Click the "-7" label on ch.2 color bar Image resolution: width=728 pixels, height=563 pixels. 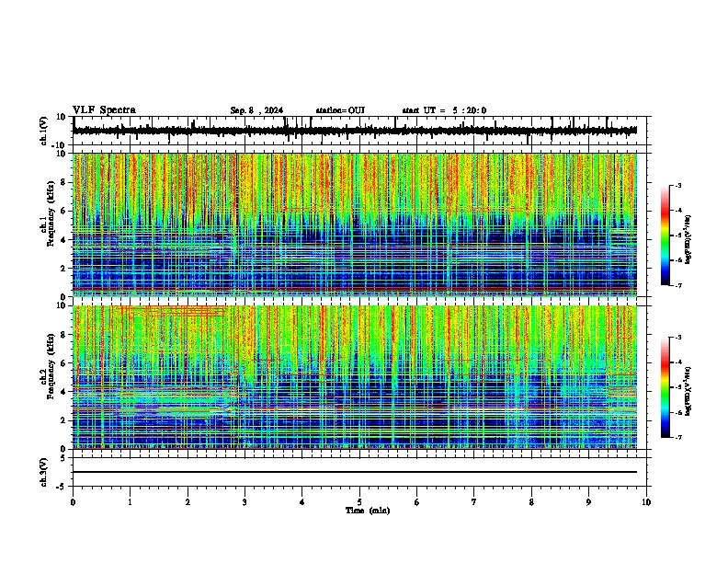(678, 437)
